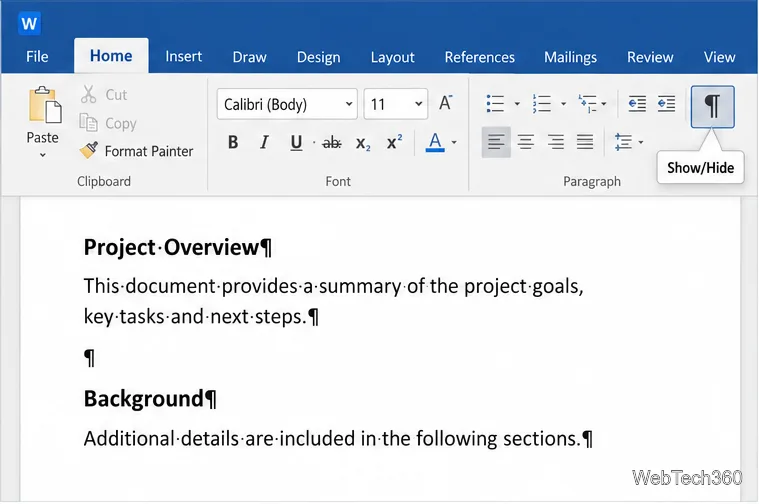
Task: Expand the Multilevel List arrow
Action: pos(604,104)
